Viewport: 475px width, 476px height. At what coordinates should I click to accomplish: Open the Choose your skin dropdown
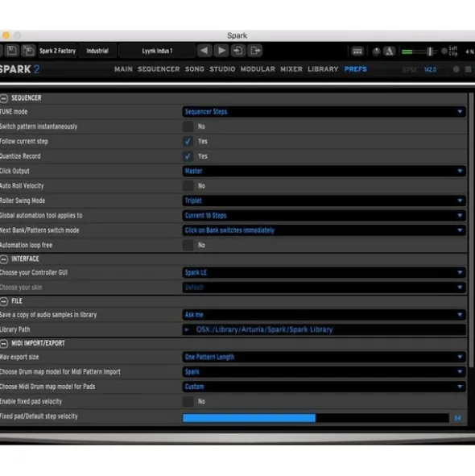(324, 288)
